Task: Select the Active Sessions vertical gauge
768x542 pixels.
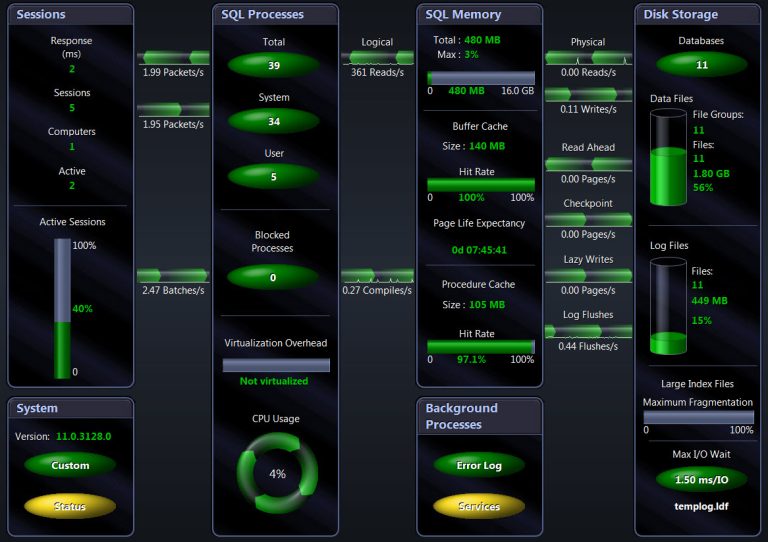Action: (x=62, y=308)
